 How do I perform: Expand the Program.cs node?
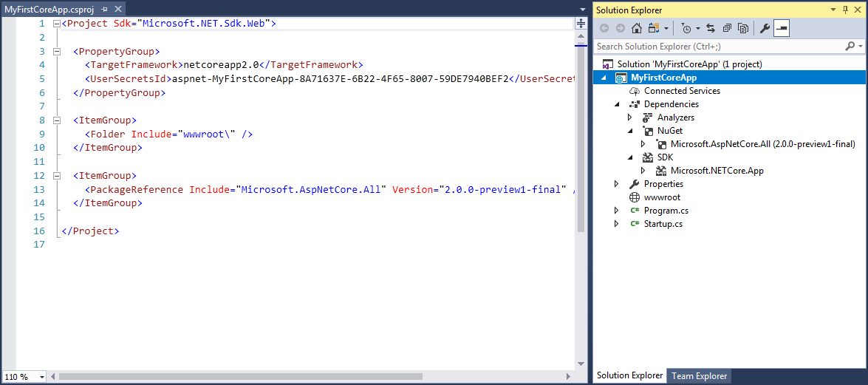click(x=616, y=211)
